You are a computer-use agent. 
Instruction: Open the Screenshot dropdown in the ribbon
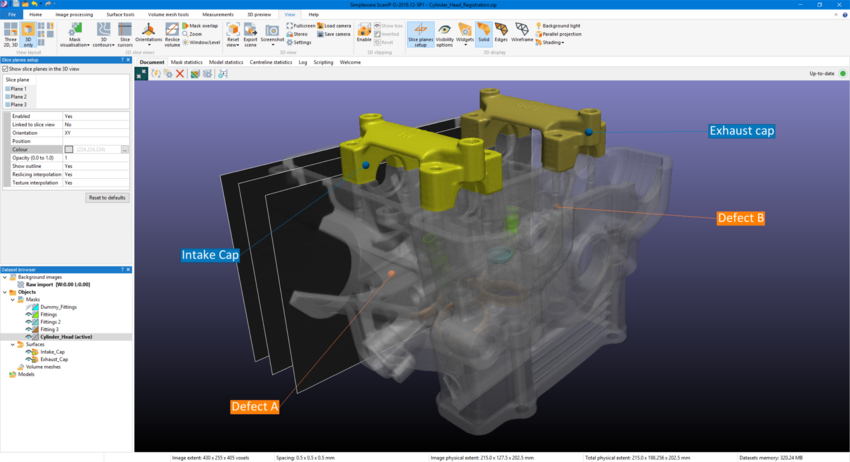pyautogui.click(x=272, y=42)
